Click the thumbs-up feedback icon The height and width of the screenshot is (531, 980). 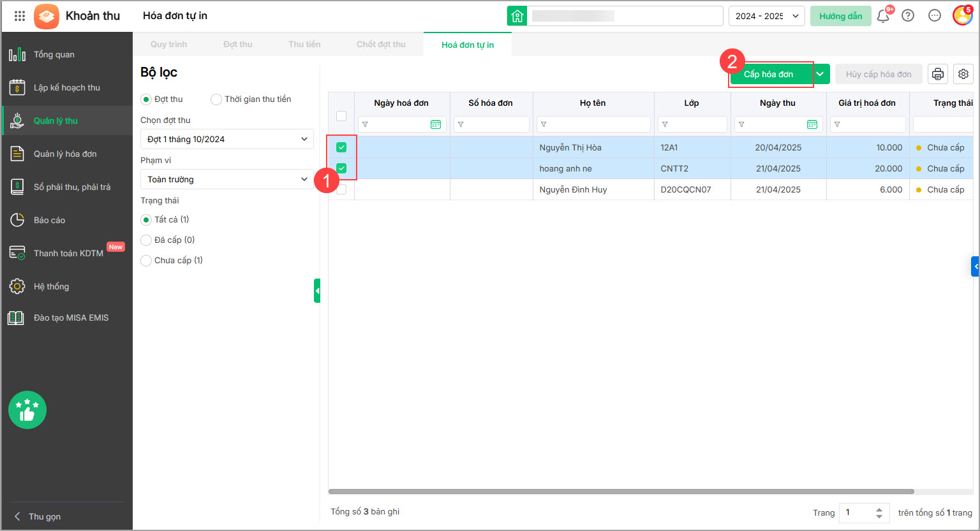(27, 410)
